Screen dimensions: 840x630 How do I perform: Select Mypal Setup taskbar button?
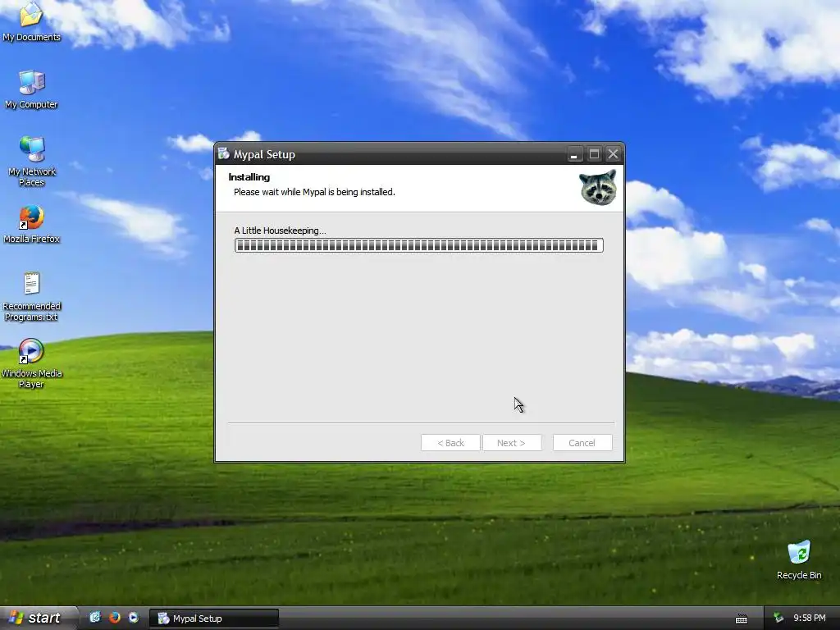[x=214, y=619]
